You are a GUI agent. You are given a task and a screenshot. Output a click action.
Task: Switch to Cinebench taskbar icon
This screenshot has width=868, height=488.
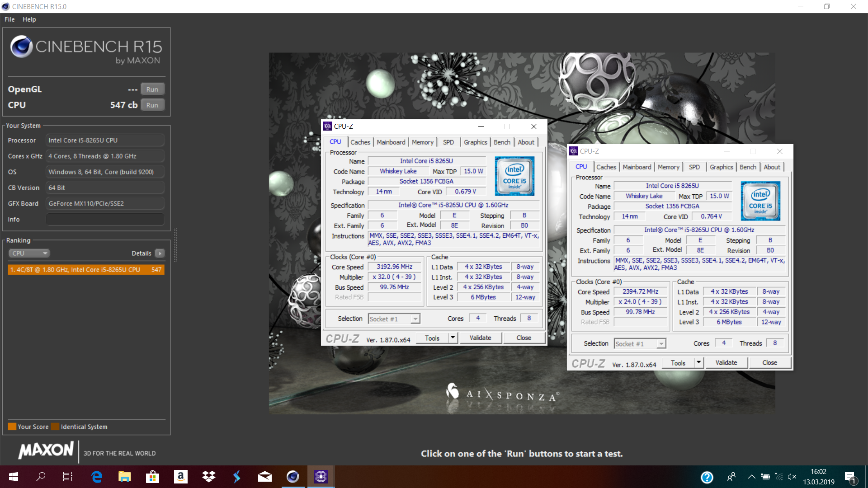293,477
